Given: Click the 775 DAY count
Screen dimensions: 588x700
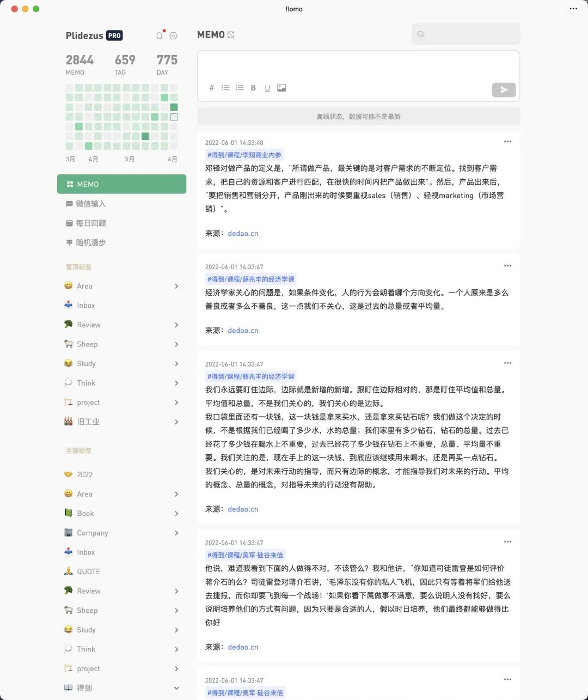Looking at the screenshot, I should click(x=167, y=64).
